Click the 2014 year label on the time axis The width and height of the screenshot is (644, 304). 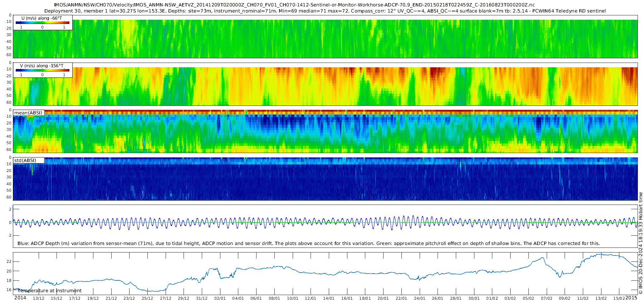point(20,298)
